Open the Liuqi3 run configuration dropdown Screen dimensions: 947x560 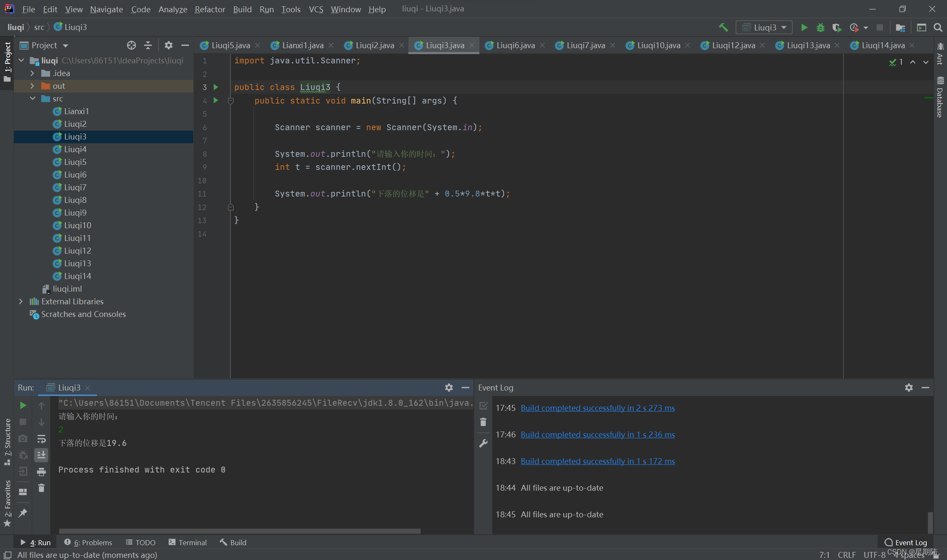(764, 27)
